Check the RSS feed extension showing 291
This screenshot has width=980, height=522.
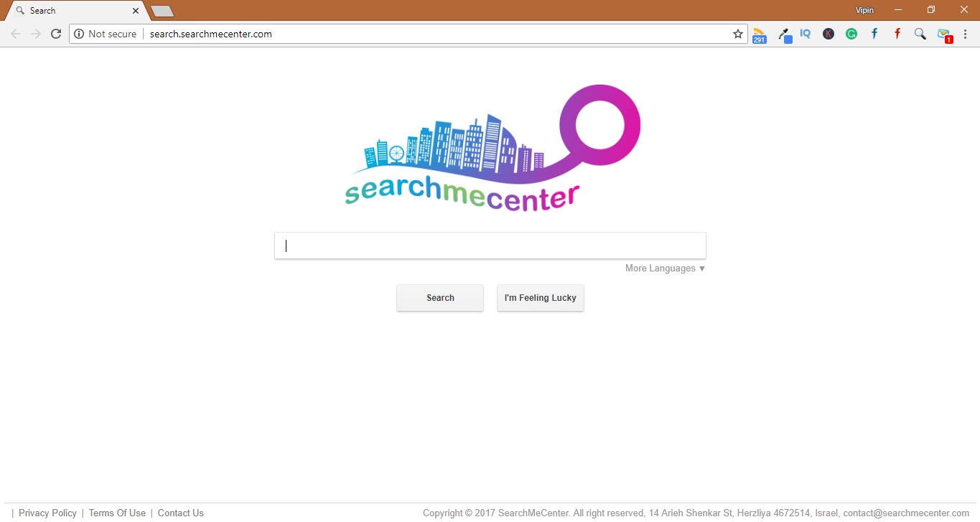pos(759,34)
